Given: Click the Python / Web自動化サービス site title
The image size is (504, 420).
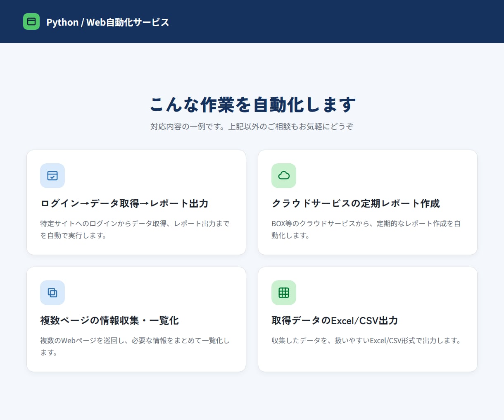Looking at the screenshot, I should [x=108, y=22].
